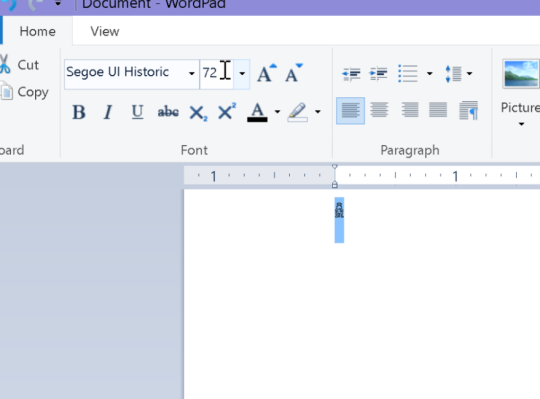Decrease paragraph indent
The width and height of the screenshot is (540, 399).
(x=351, y=73)
